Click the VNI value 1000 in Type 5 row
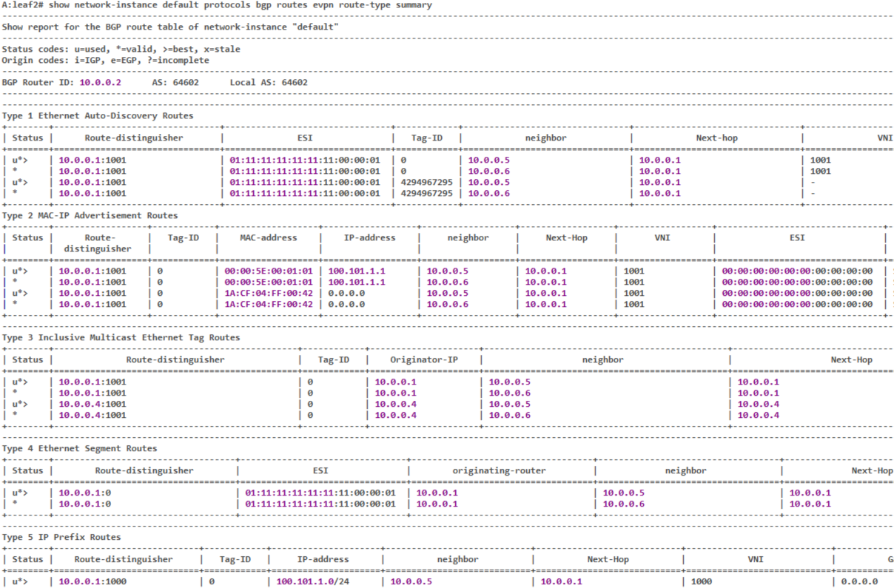The image size is (894, 588). (702, 581)
